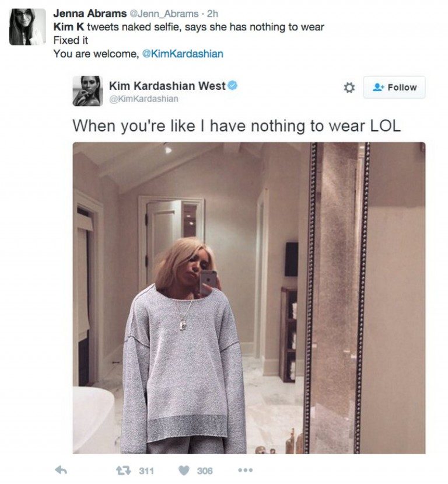Click the Kim K bold hashtag text
The image size is (448, 484).
click(69, 27)
